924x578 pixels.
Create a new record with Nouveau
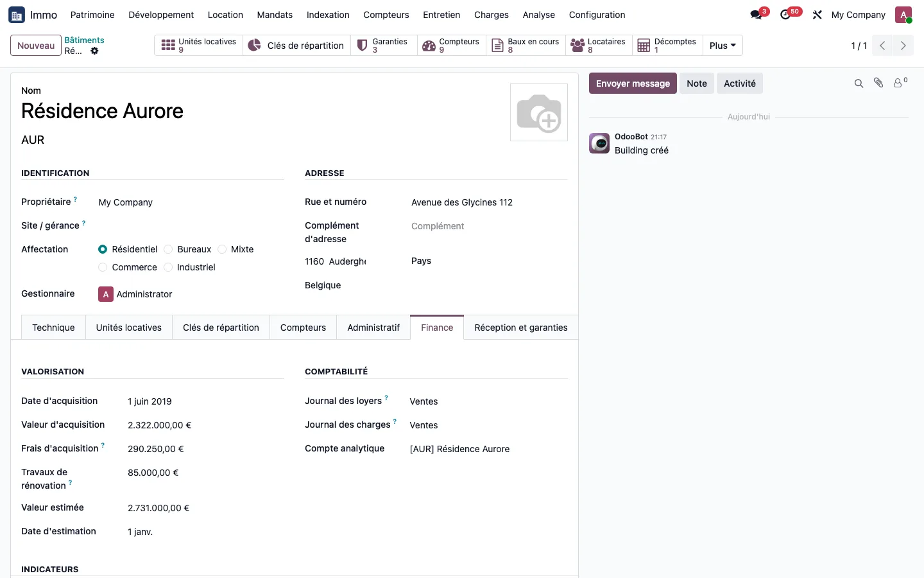(x=36, y=46)
